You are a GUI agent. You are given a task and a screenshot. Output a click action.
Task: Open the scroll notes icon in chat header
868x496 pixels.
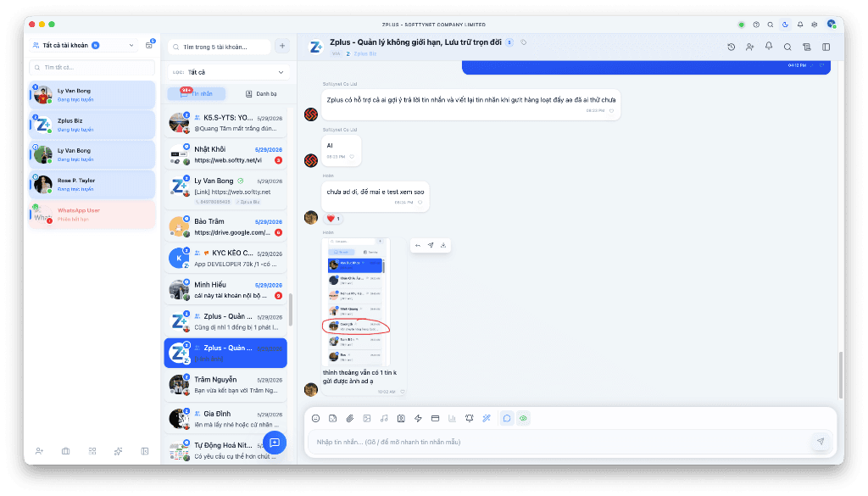tap(807, 47)
